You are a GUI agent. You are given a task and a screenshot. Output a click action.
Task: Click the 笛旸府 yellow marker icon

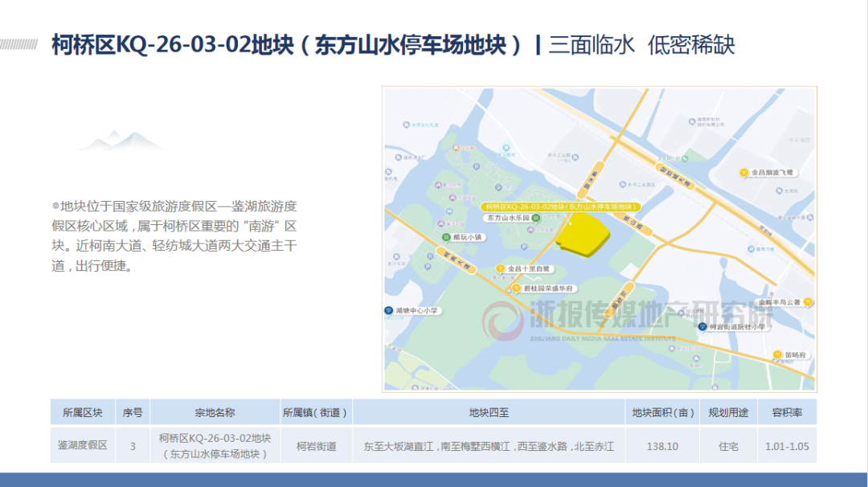click(x=777, y=354)
